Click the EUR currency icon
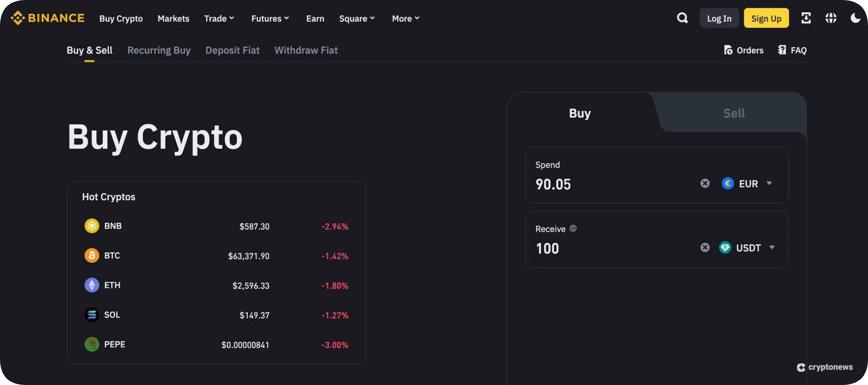 point(728,183)
